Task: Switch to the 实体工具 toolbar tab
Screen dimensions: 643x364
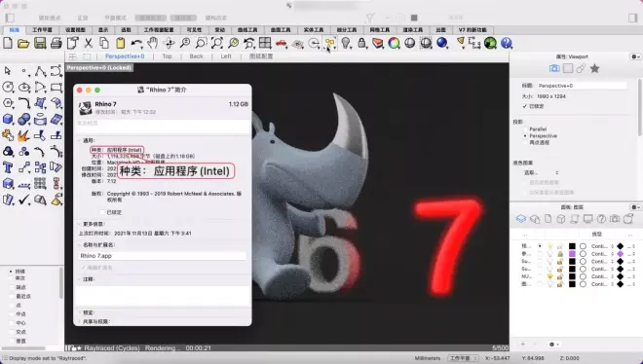Action: (x=314, y=30)
